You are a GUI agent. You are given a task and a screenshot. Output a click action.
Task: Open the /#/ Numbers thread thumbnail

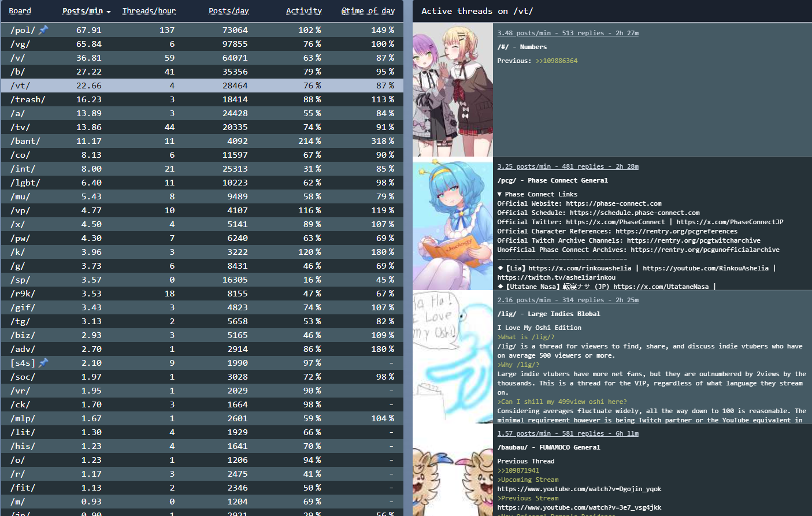click(453, 90)
